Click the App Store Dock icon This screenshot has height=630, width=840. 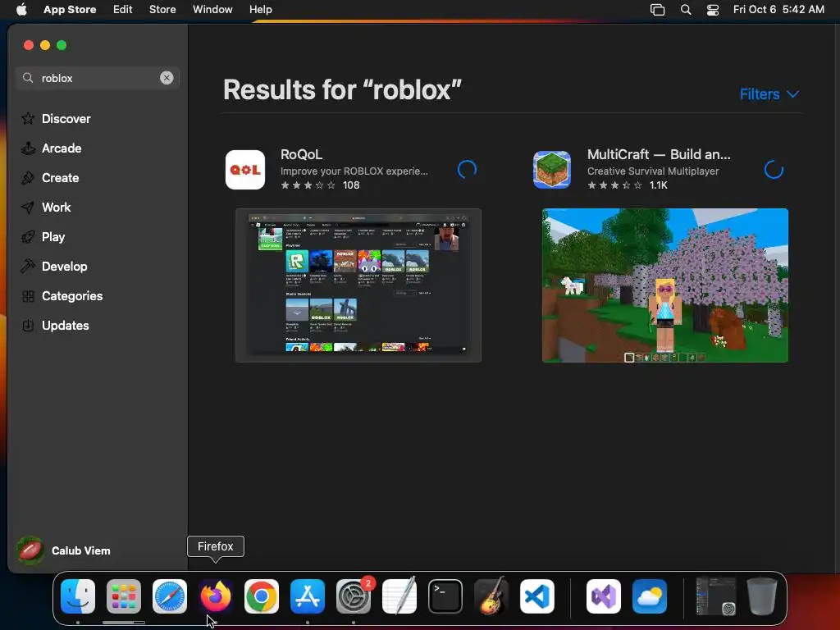tap(308, 596)
